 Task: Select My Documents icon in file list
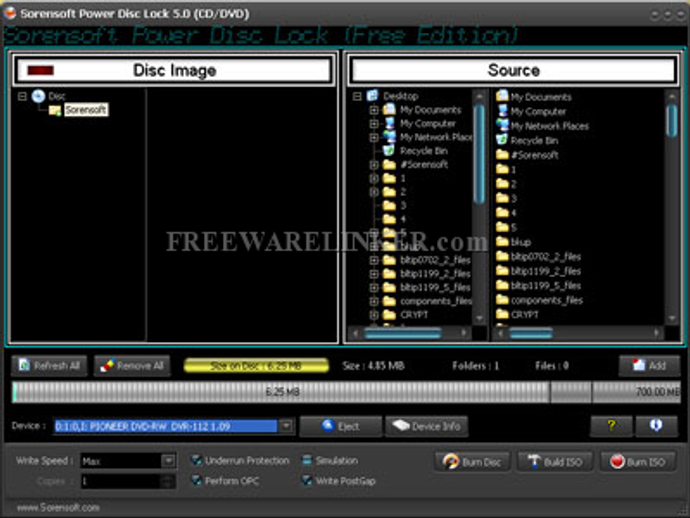point(502,96)
